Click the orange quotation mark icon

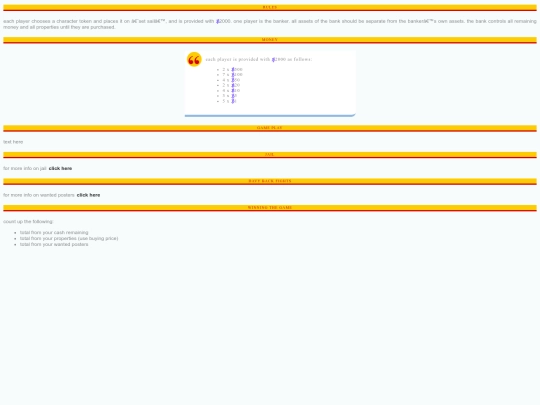pyautogui.click(x=194, y=59)
